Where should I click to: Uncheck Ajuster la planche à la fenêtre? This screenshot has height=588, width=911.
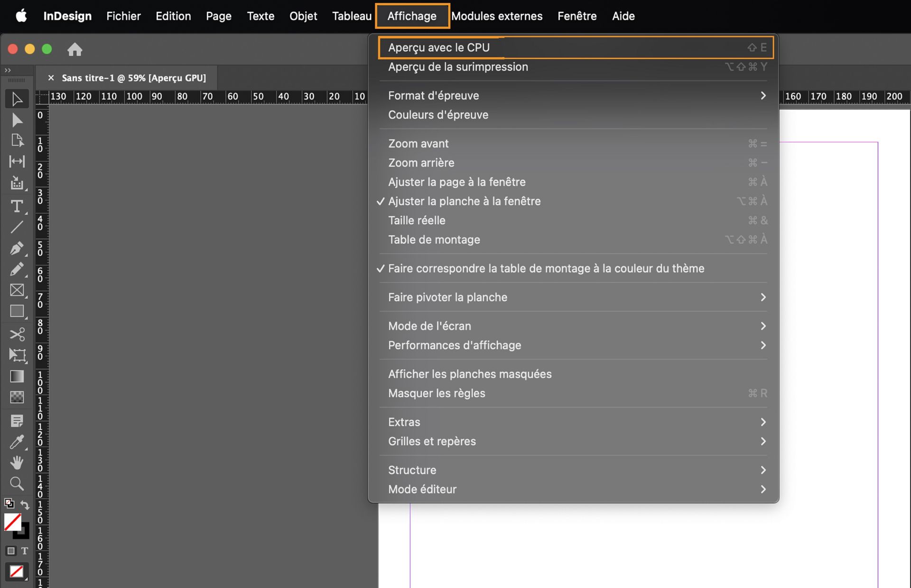coord(464,201)
